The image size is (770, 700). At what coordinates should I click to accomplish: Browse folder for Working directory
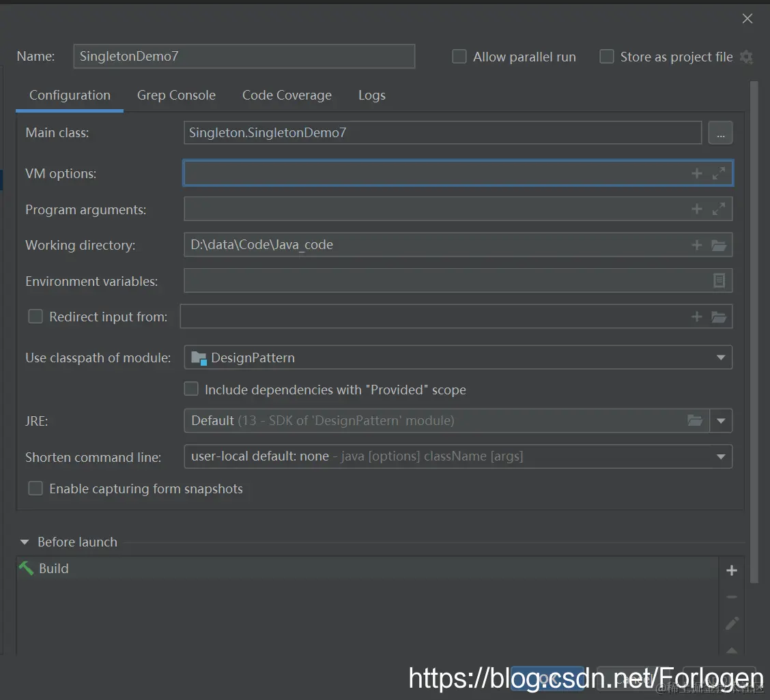point(718,245)
